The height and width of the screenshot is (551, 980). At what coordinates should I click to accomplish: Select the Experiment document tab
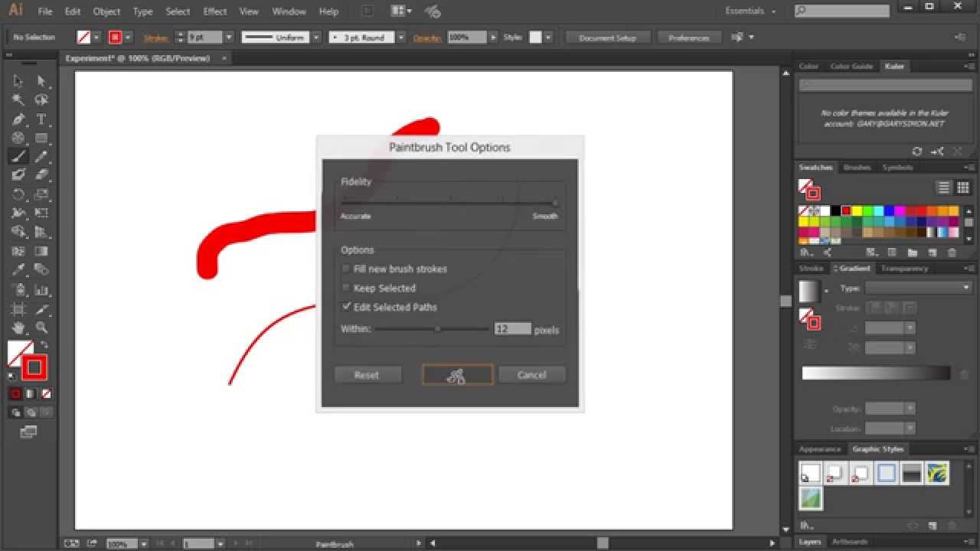tap(138, 58)
